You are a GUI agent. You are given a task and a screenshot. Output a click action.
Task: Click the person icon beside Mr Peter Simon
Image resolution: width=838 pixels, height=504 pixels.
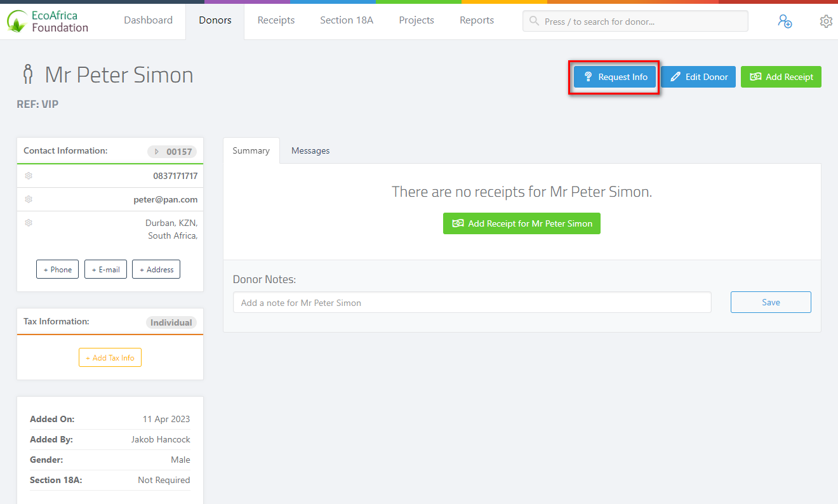28,74
